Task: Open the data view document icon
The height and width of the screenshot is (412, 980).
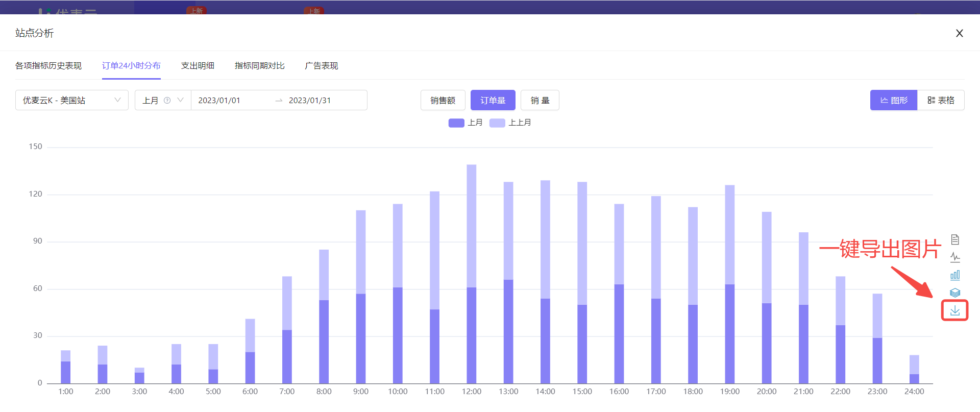Action: 955,239
